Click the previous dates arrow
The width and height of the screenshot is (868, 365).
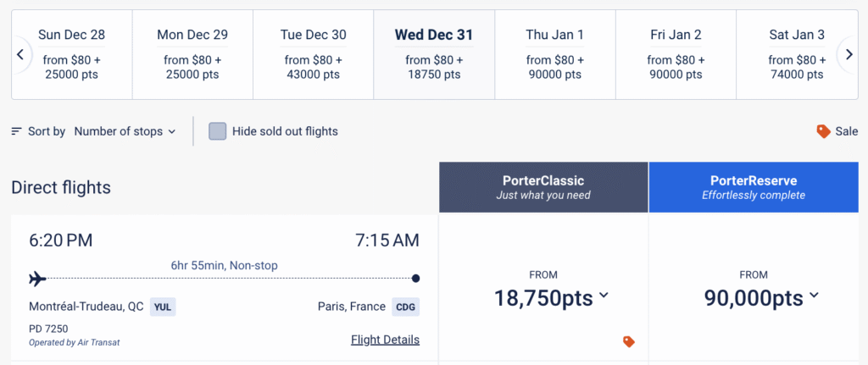pos(20,54)
